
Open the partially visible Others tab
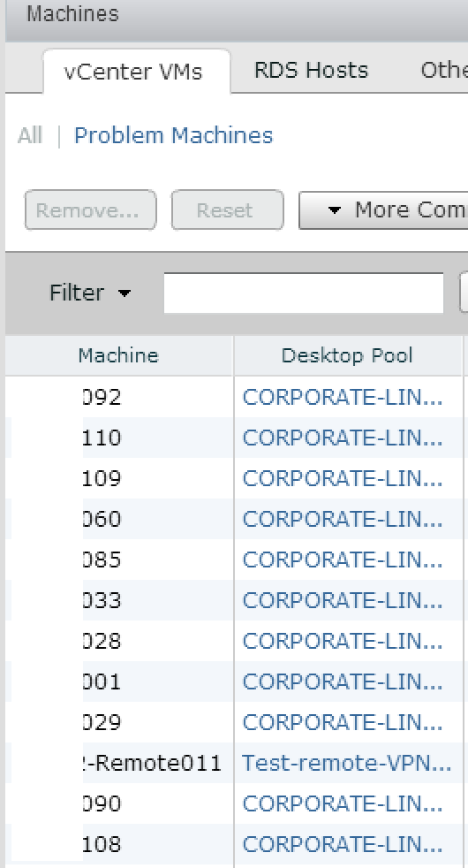pyautogui.click(x=443, y=71)
